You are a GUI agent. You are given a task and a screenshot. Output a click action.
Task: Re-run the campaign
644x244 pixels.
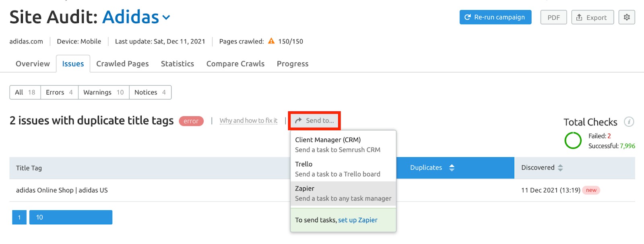tap(495, 17)
